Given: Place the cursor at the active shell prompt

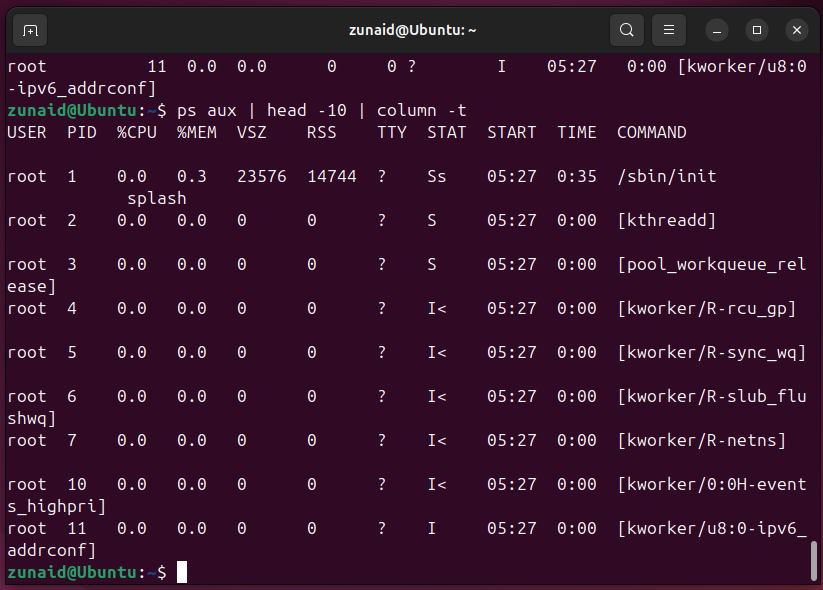Looking at the screenshot, I should (x=182, y=572).
